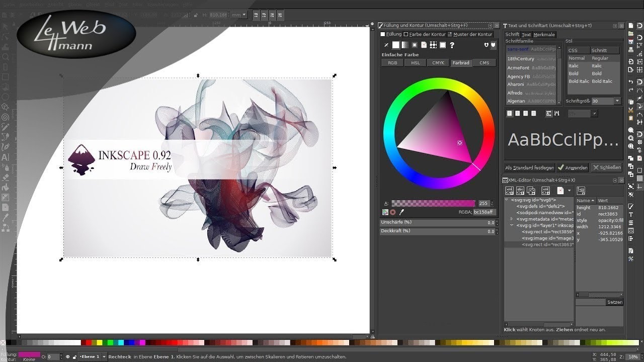This screenshot has height=362, width=644.
Task: Click the delete attribute icon above Name column
Action: coord(581,191)
